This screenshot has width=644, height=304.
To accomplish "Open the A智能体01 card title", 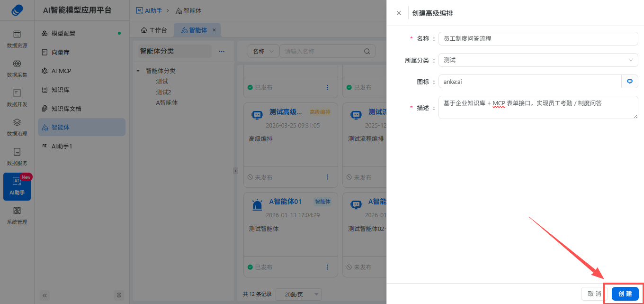I will [x=286, y=202].
